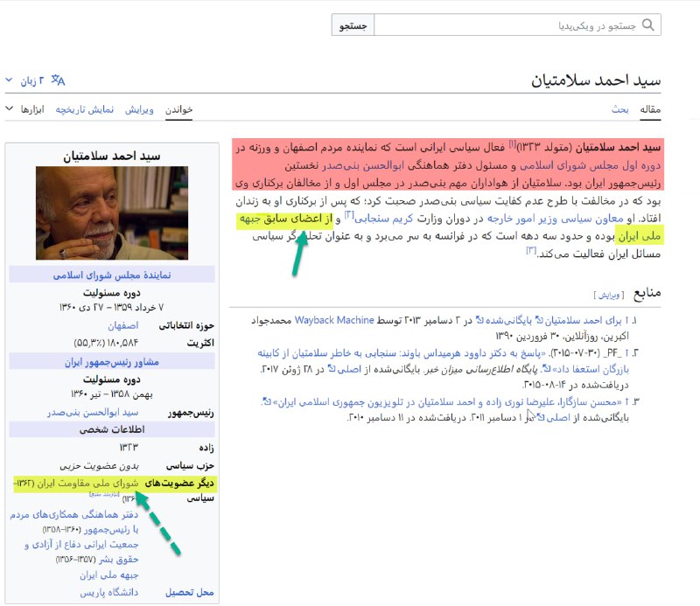Click the magnifier icon in the search box
The width and height of the screenshot is (700, 606).
coord(647,24)
